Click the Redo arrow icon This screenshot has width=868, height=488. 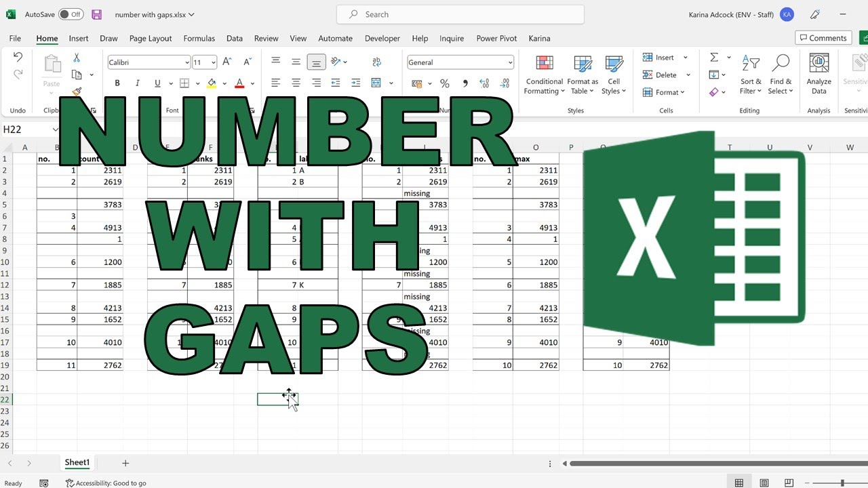18,74
